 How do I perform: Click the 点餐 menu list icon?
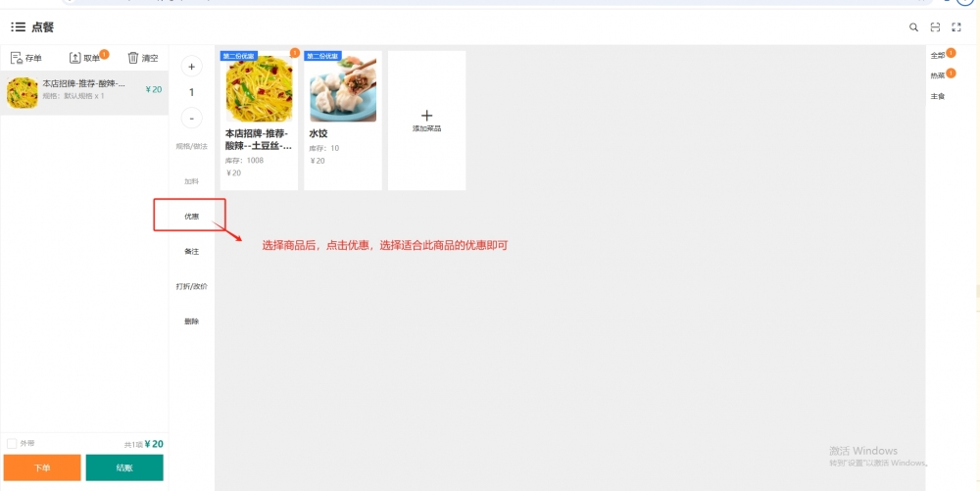tap(18, 27)
